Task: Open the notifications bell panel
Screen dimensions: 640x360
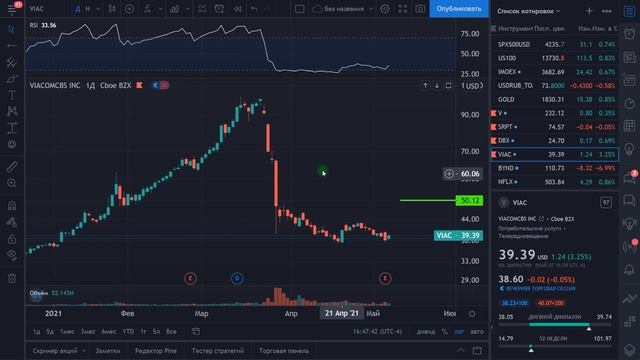Action: (629, 269)
